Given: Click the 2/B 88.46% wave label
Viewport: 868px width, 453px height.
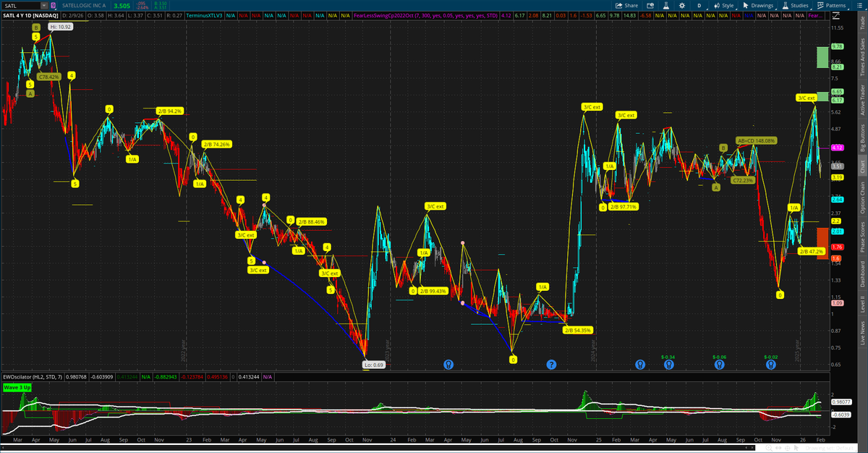Looking at the screenshot, I should (x=312, y=221).
